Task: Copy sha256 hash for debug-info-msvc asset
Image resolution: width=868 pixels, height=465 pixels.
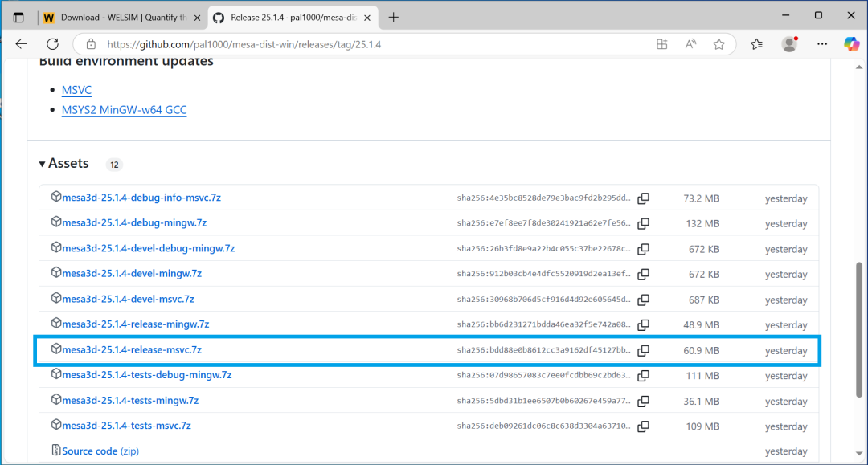Action: (643, 198)
